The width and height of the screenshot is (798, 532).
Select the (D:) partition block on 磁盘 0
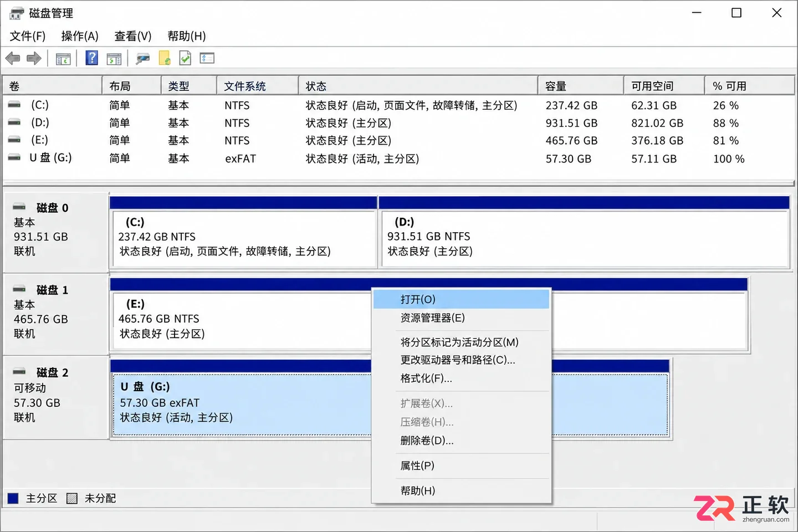pyautogui.click(x=584, y=232)
